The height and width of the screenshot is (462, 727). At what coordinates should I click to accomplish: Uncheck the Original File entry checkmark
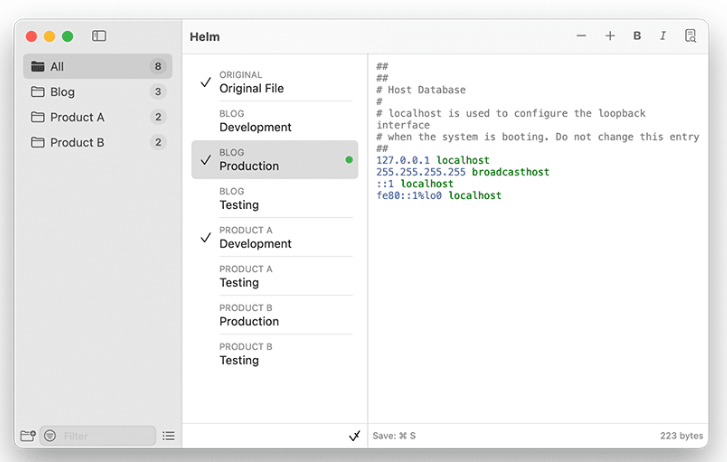tap(206, 82)
